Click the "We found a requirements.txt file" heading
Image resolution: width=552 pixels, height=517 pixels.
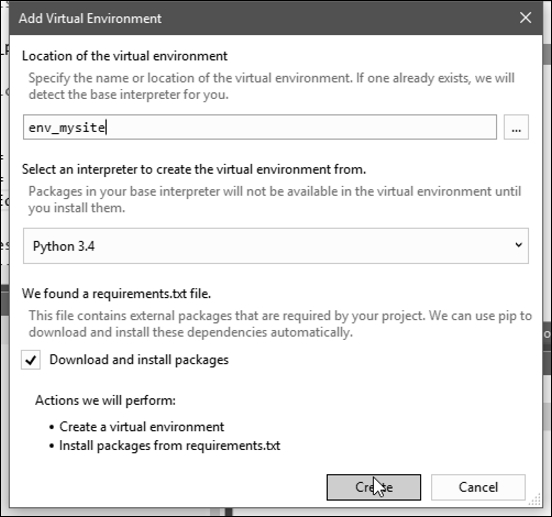click(x=116, y=294)
